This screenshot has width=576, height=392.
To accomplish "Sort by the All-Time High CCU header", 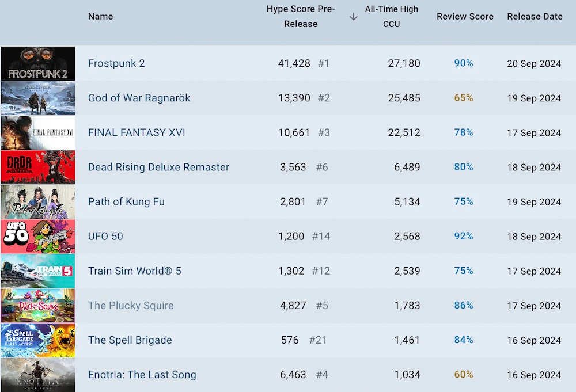I will [392, 16].
